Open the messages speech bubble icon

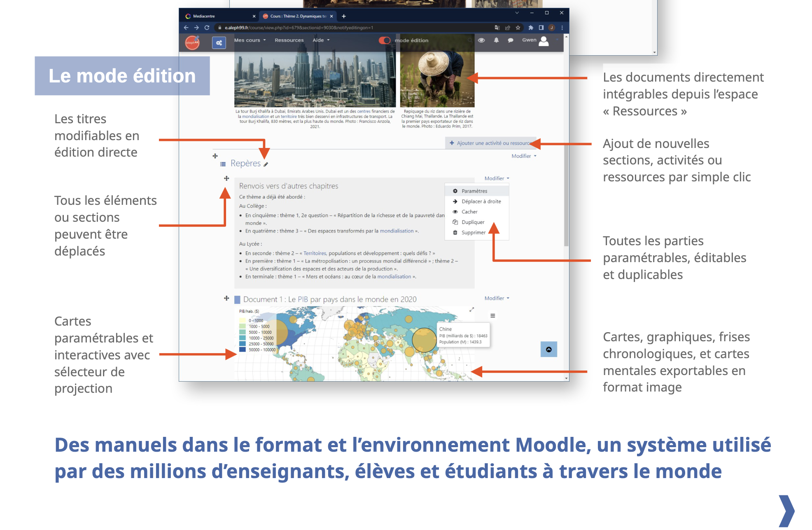510,40
